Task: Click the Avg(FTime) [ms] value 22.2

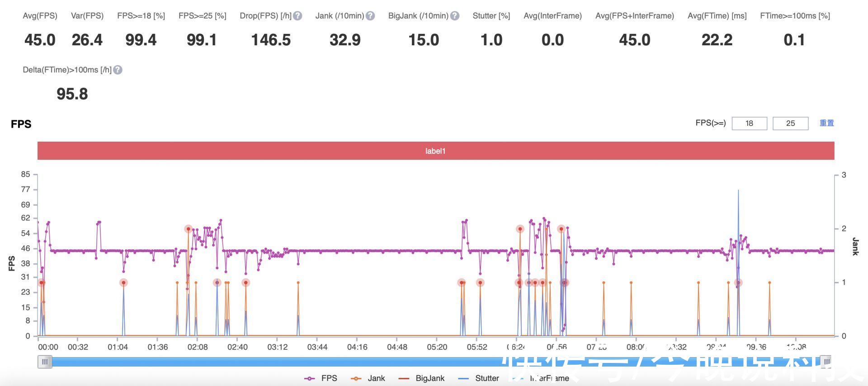Action: click(x=717, y=40)
